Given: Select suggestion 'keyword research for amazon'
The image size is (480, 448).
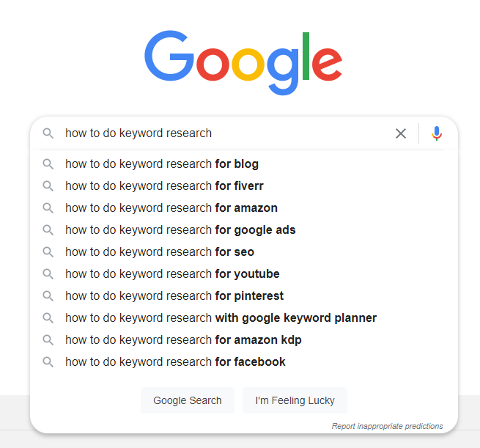Looking at the screenshot, I should coord(171,208).
